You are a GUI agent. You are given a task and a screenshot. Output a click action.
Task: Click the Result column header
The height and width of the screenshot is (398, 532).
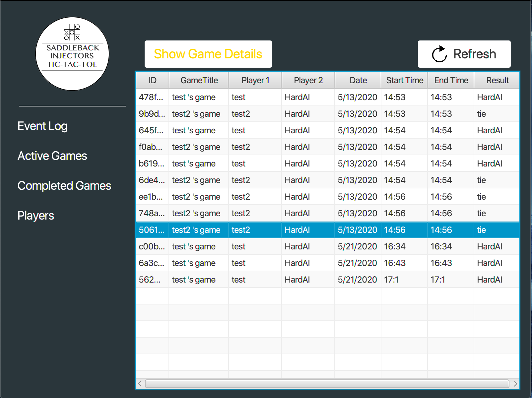coord(497,80)
